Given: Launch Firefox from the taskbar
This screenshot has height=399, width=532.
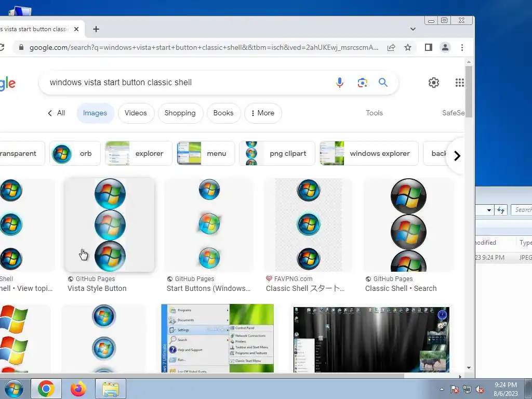Looking at the screenshot, I should (78, 389).
